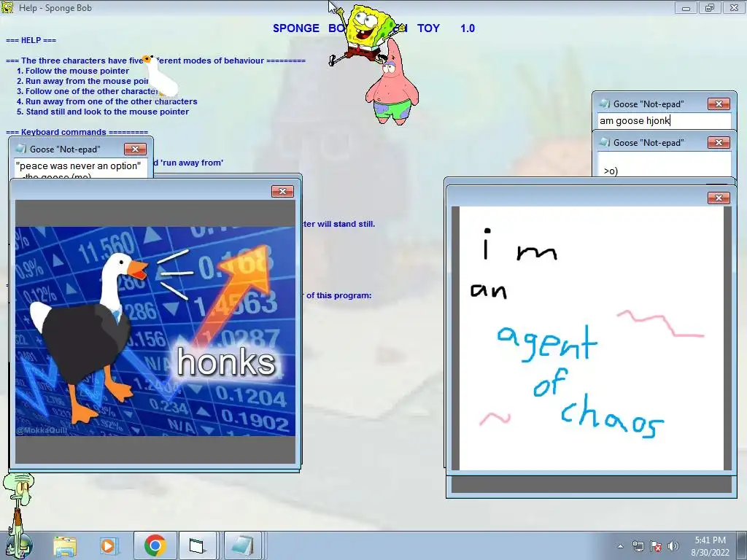Click the 'TOY' title word
Image resolution: width=747 pixels, height=560 pixels.
tap(428, 28)
